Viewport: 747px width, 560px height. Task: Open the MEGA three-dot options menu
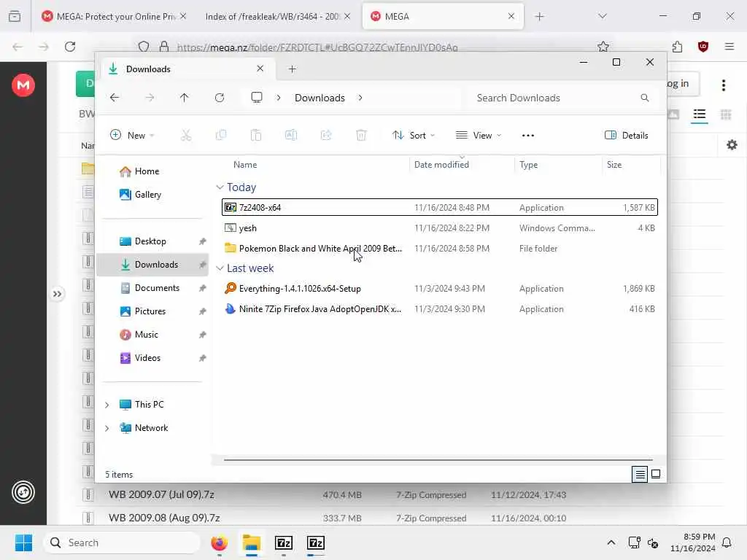[x=724, y=85]
